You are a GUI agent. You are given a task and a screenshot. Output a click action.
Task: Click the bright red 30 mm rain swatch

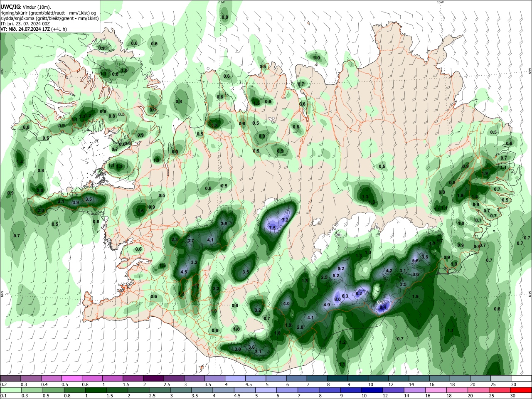pyautogui.click(x=521, y=390)
